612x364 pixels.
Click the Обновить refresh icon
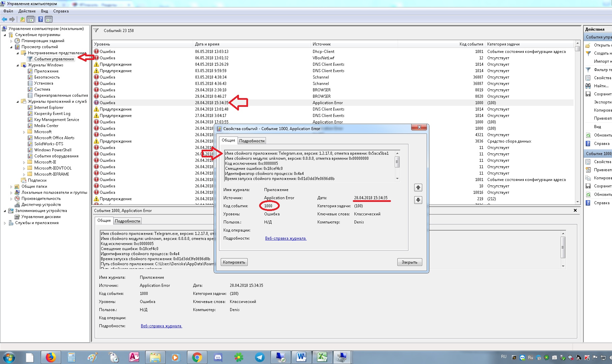[x=588, y=135]
